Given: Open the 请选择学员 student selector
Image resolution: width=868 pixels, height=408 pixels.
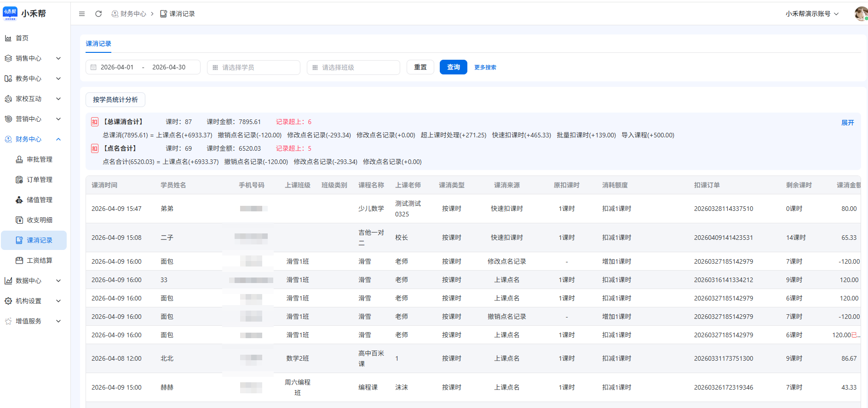Looking at the screenshot, I should coord(253,68).
